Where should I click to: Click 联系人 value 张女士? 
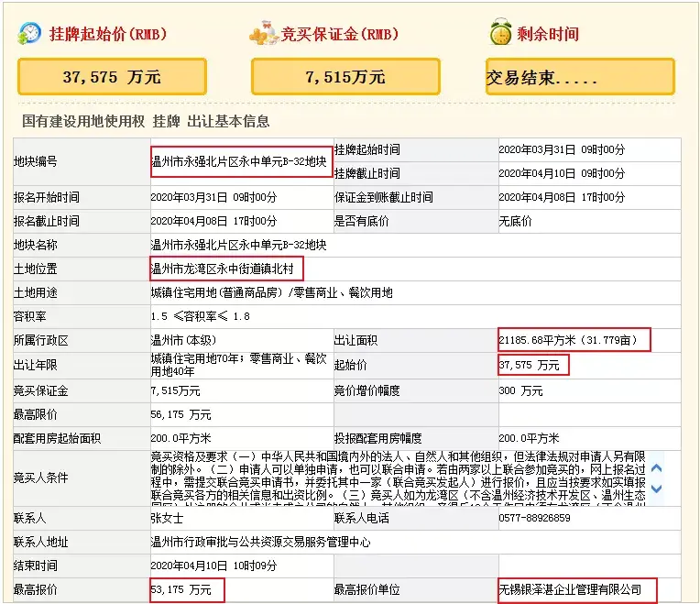click(167, 518)
